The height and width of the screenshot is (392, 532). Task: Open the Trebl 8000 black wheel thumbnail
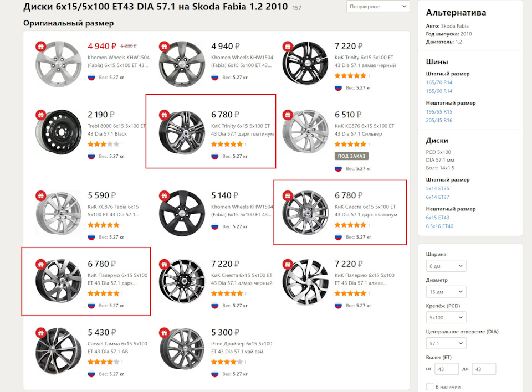[58, 132]
